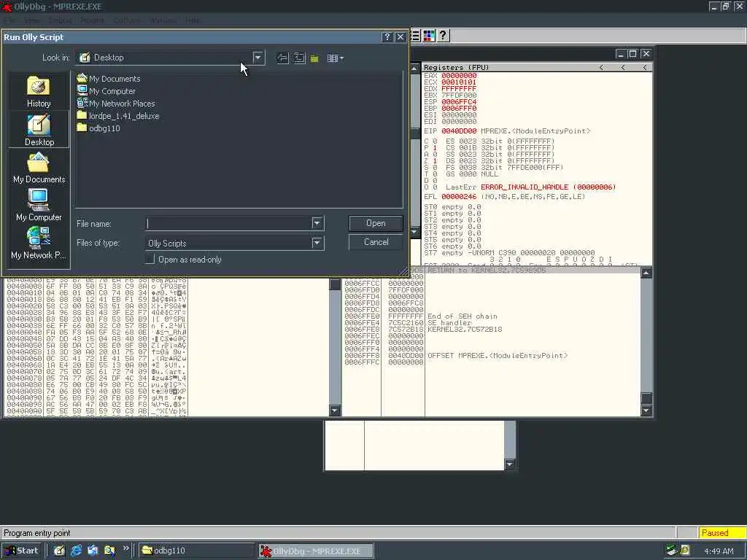Open the OllyDbg color options toolbar icon

point(429,35)
